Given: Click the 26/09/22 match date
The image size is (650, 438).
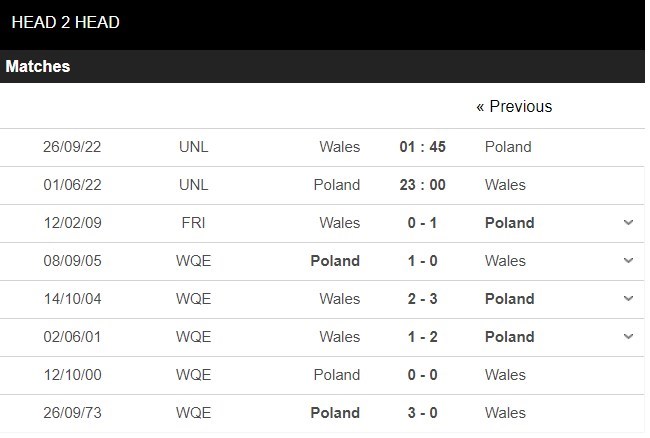Looking at the screenshot, I should (x=72, y=147).
